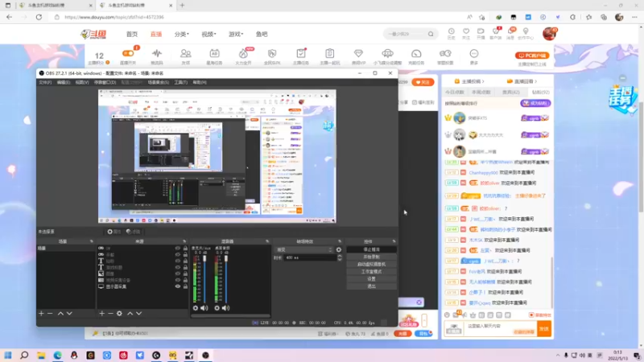Select the 显示器采集 source row
Image resolution: width=644 pixels, height=362 pixels.
pos(143,286)
